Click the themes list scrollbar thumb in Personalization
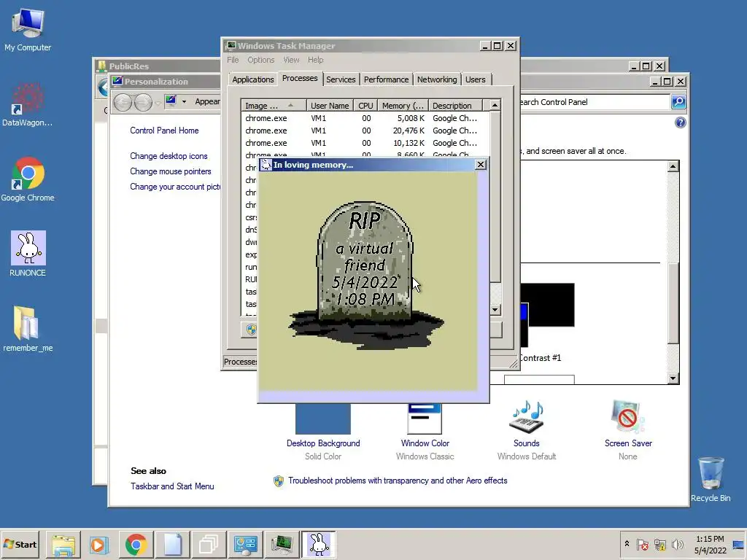Image resolution: width=747 pixels, height=560 pixels. [x=673, y=303]
